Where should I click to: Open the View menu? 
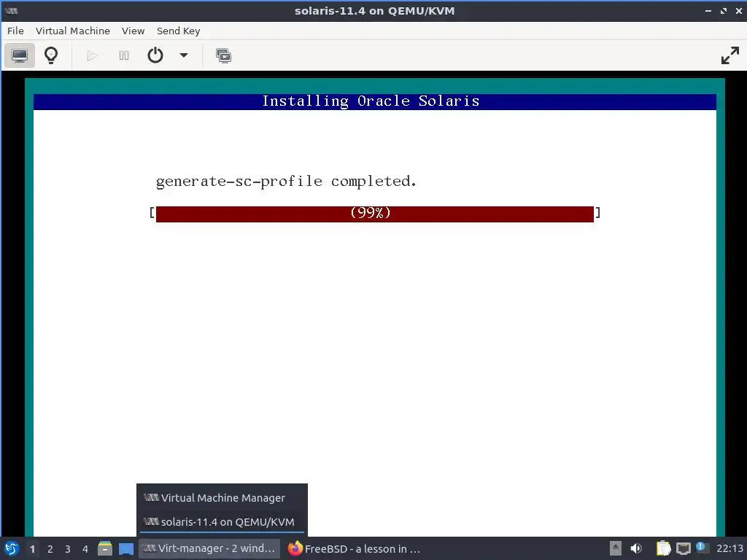(x=133, y=31)
